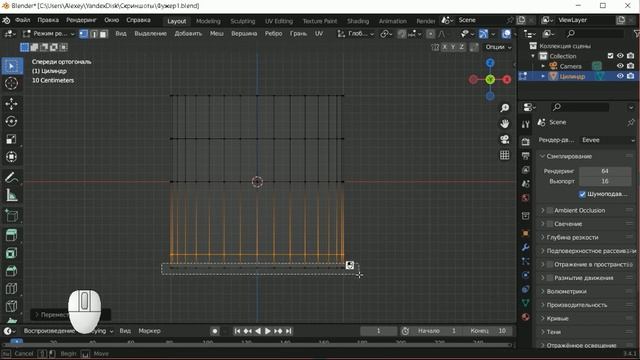The width and height of the screenshot is (640, 360).
Task: Enable face select mode
Action: click(x=104, y=34)
